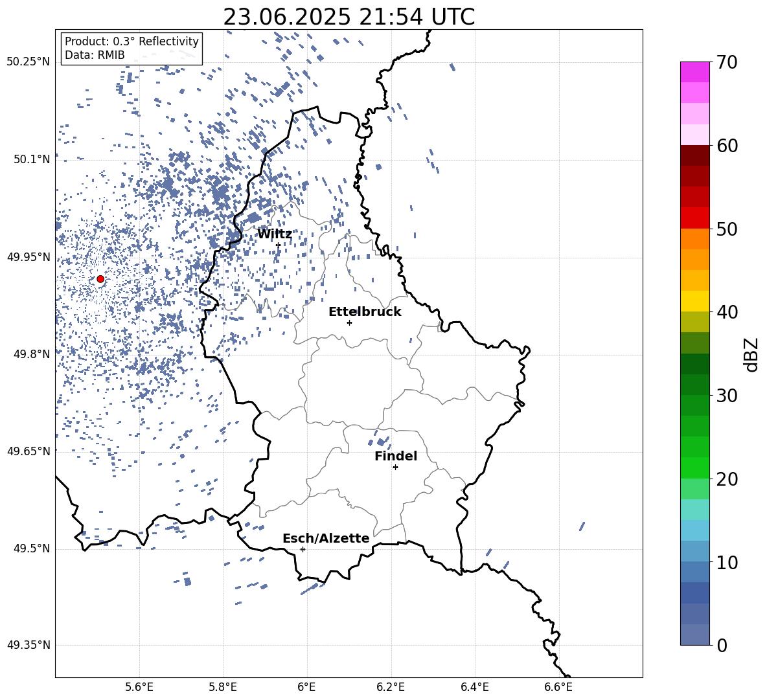Click the yellow swatch just above 40 dBZ
Viewport: 767px width, 700px height.
click(694, 301)
